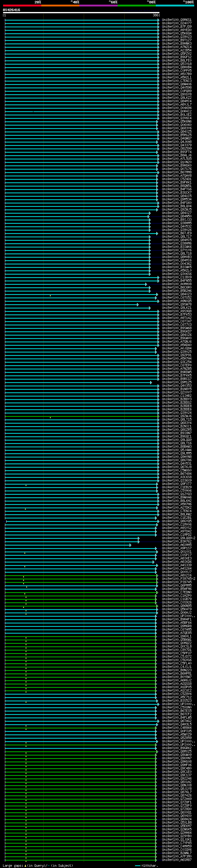
Task: Click the end position label 386
Action: pyautogui.click(x=155, y=15)
